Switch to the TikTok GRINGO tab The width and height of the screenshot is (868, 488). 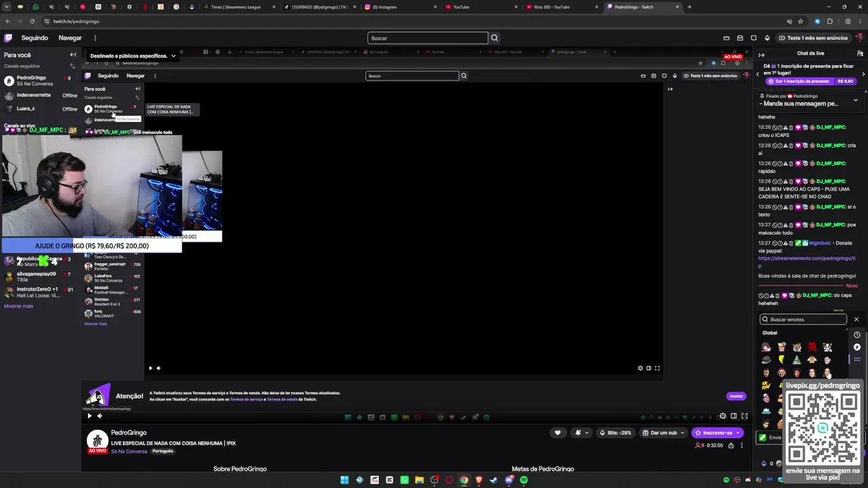(319, 7)
